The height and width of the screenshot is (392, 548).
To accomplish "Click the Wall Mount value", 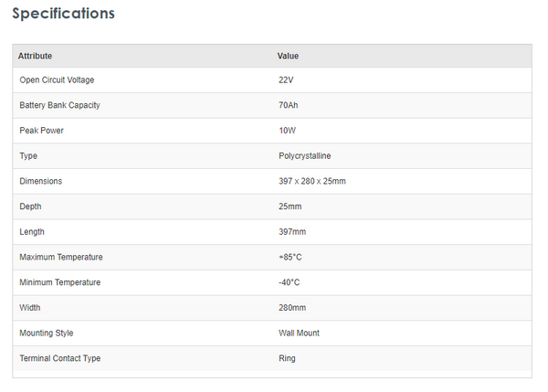I will [x=299, y=334].
